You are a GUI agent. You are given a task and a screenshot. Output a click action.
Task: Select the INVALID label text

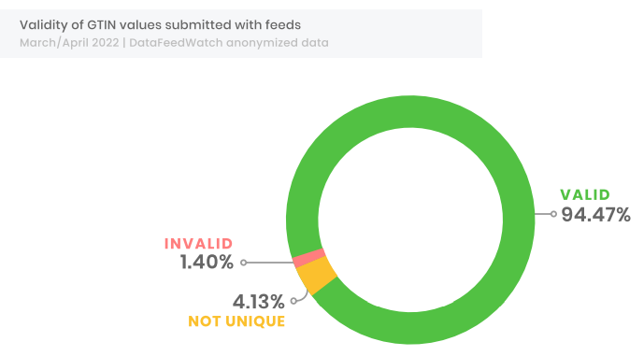coord(198,244)
